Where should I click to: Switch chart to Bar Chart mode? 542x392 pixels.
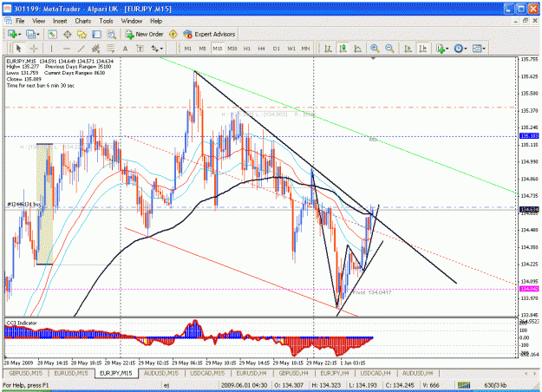[328, 49]
